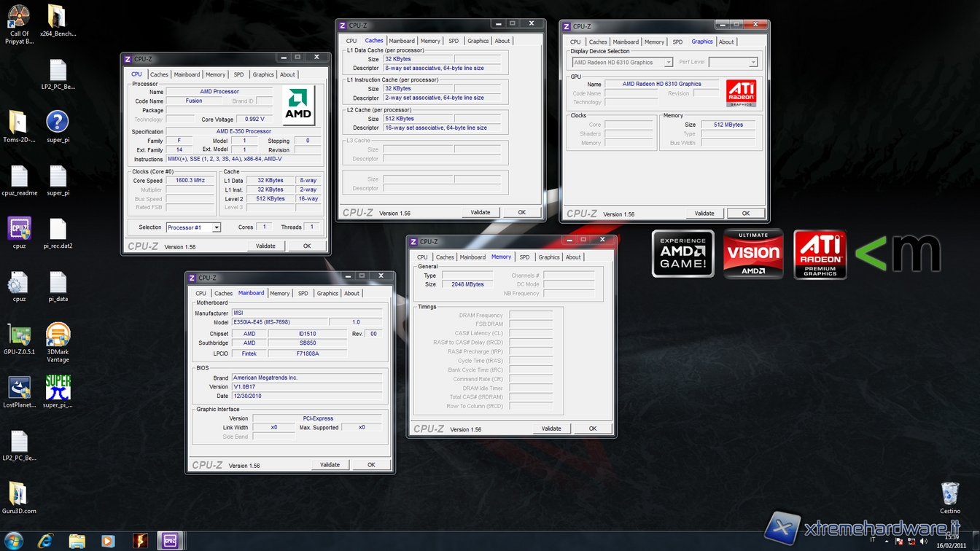This screenshot has height=551, width=980.
Task: Open the Guru3D.com desktop shortcut
Action: 19,494
